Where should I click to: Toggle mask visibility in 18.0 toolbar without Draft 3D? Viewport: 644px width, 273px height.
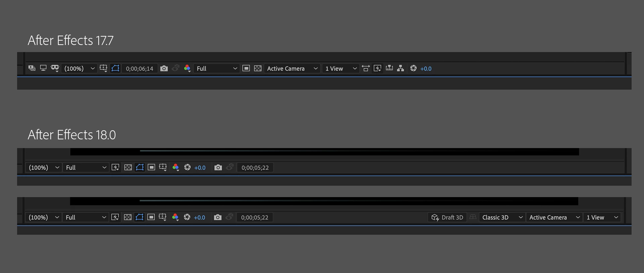(140, 167)
